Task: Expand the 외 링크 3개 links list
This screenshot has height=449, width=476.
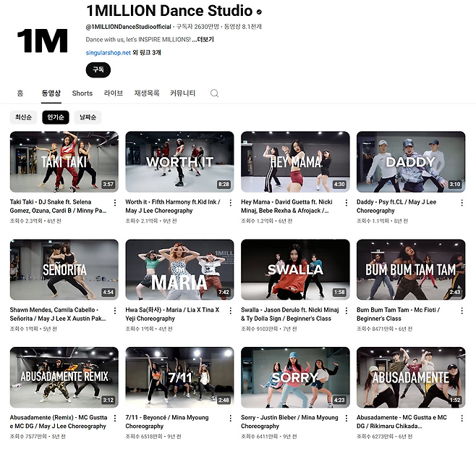Action: 148,53
